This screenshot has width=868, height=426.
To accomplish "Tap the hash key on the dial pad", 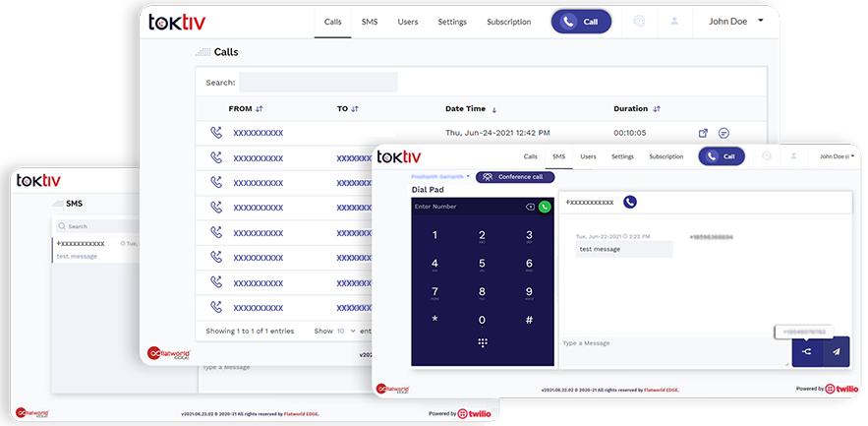I will tap(529, 320).
